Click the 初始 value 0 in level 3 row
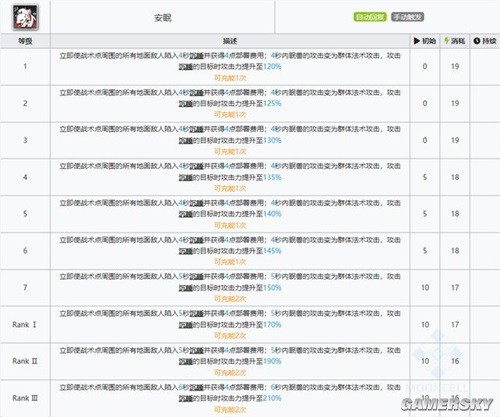Image resolution: width=500 pixels, height=417 pixels. tap(425, 140)
